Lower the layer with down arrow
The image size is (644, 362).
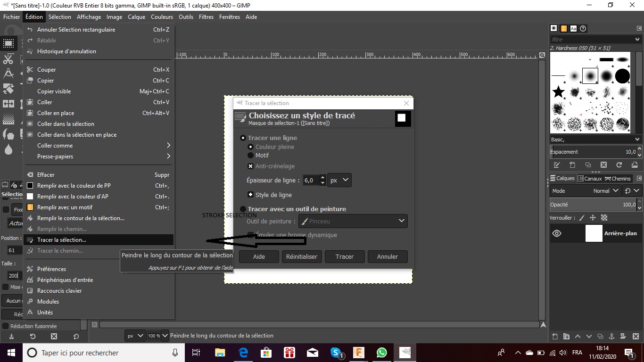click(589, 337)
